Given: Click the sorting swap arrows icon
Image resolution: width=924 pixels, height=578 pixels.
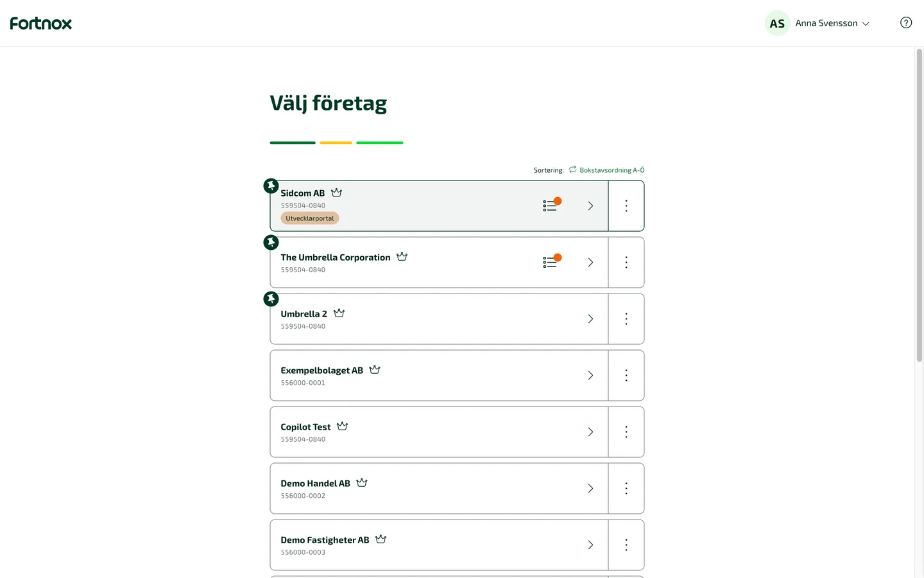Looking at the screenshot, I should [x=572, y=170].
